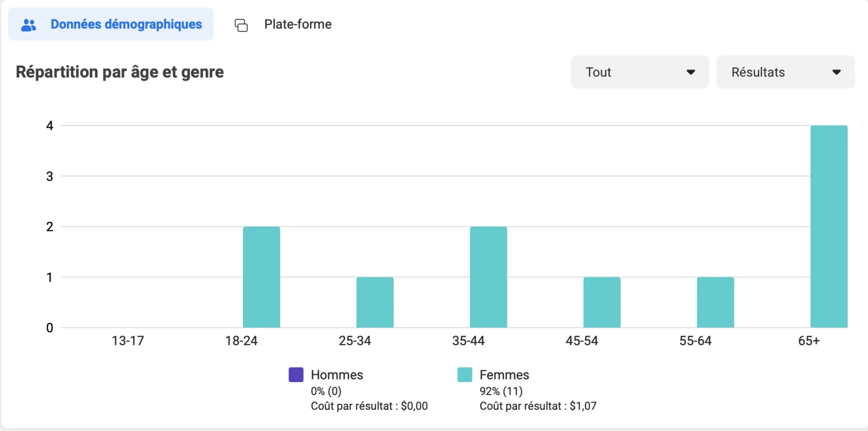Image resolution: width=868 pixels, height=431 pixels.
Task: Toggle the Femmes teal legend swatch
Action: coord(464,375)
